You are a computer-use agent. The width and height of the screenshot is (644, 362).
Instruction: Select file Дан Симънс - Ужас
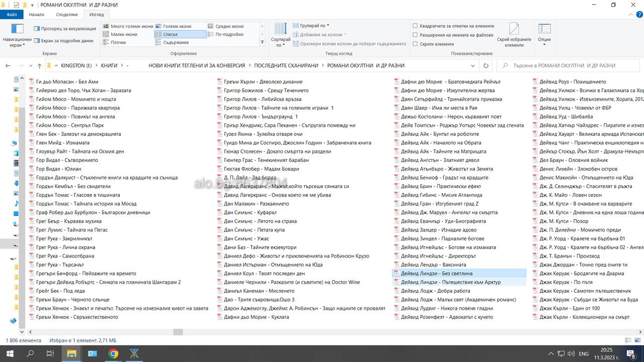pos(246,238)
